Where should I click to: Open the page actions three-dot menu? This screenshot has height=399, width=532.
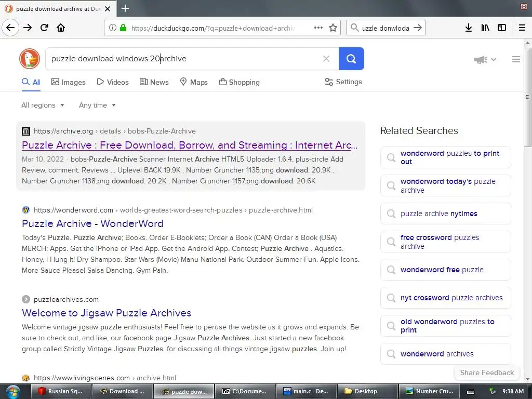tap(318, 28)
